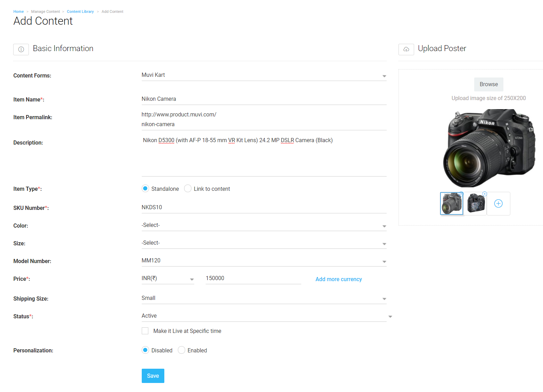The width and height of the screenshot is (543, 392).
Task: Click the SKU Number field
Action: 264,207
